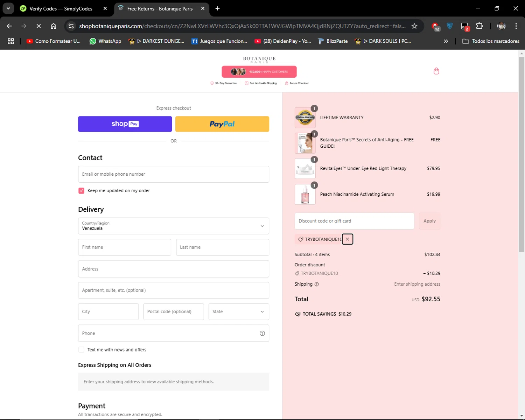Image resolution: width=525 pixels, height=420 pixels.
Task: Open the browser home page
Action: pyautogui.click(x=53, y=26)
